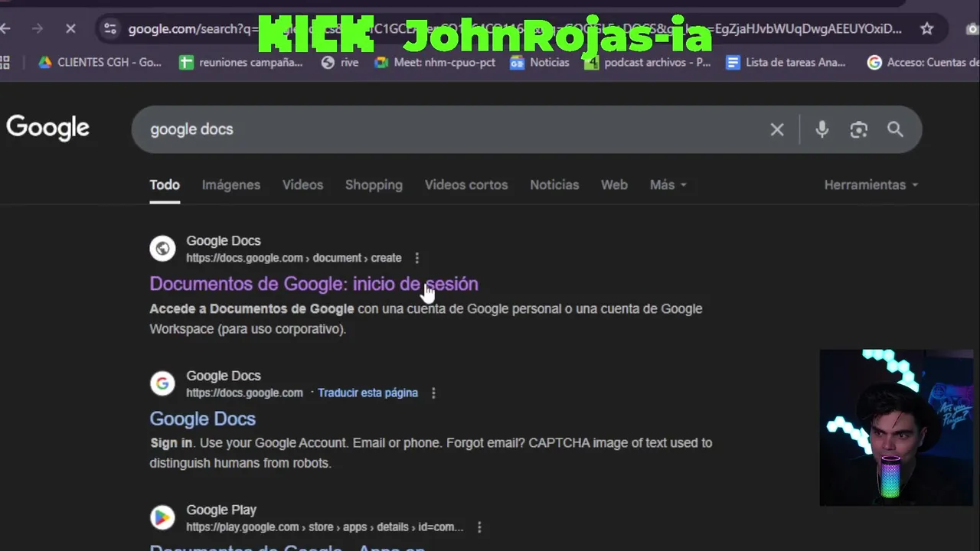Click the docs.google.com › document › create URL

[294, 258]
